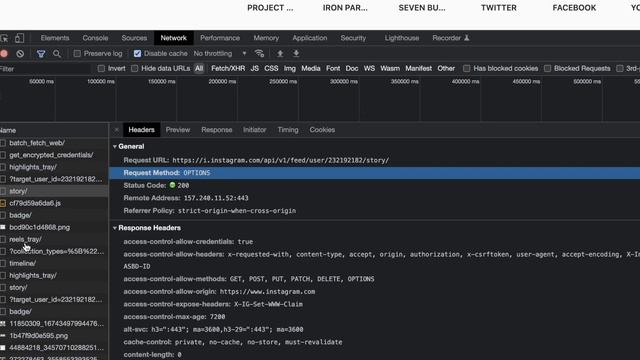The height and width of the screenshot is (360, 640).
Task: Import HAR file upload icon
Action: 280,53
